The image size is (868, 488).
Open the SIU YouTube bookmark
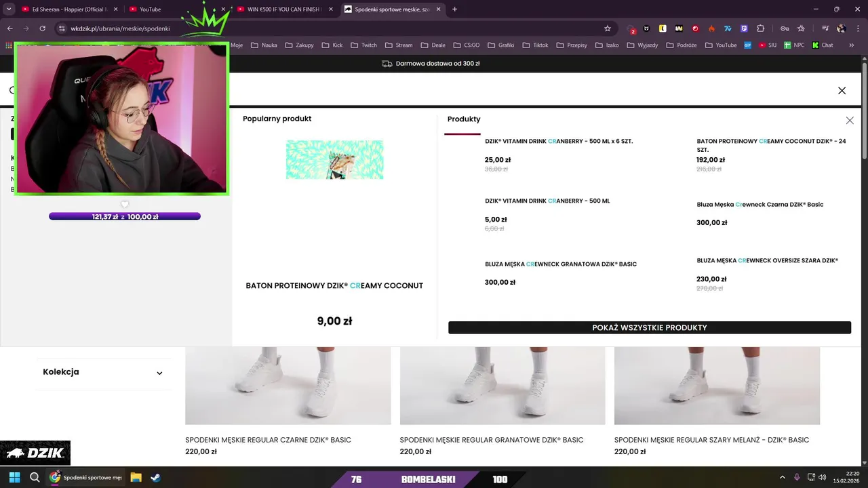click(x=768, y=45)
